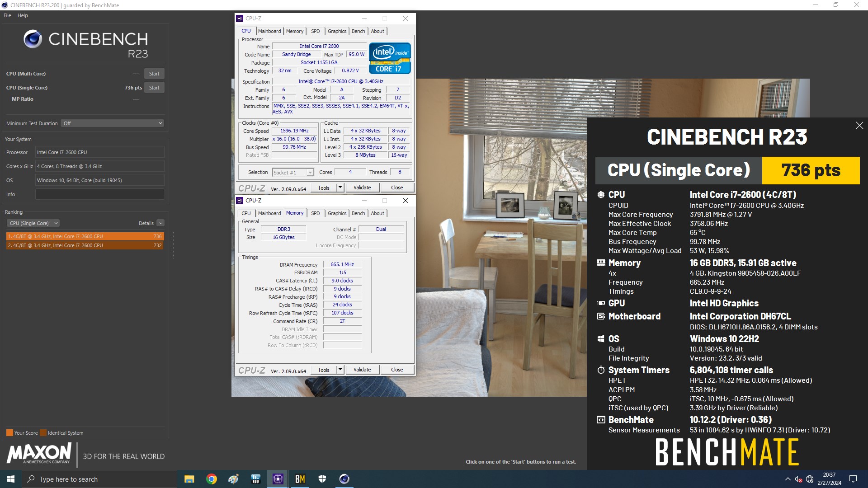Open the Graphics tab in lower CPU-Z
The image size is (868, 488).
click(x=337, y=213)
